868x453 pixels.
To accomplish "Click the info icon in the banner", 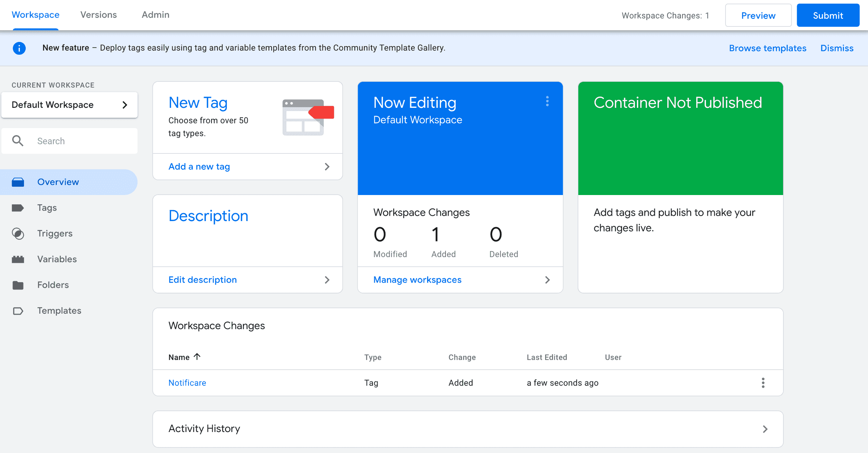I will pyautogui.click(x=19, y=48).
